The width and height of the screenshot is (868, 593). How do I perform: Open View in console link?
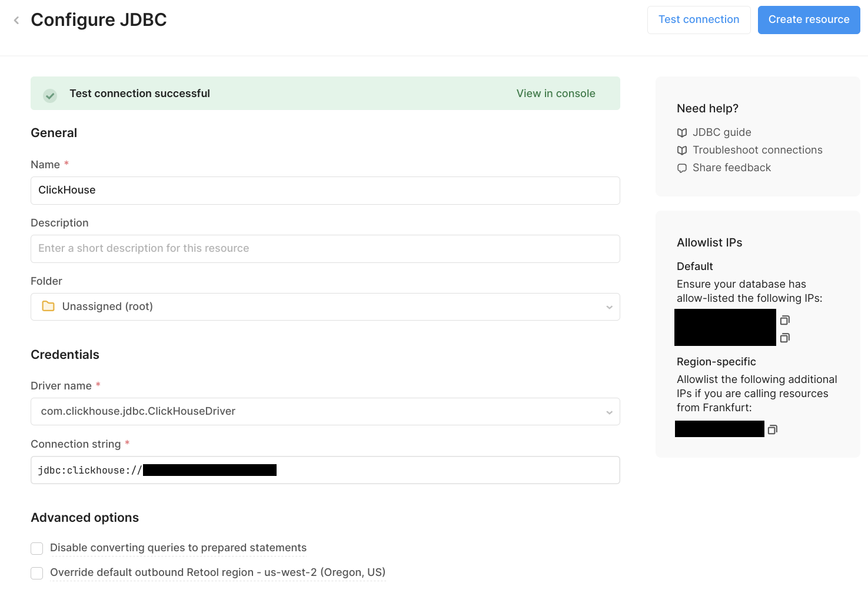(556, 94)
